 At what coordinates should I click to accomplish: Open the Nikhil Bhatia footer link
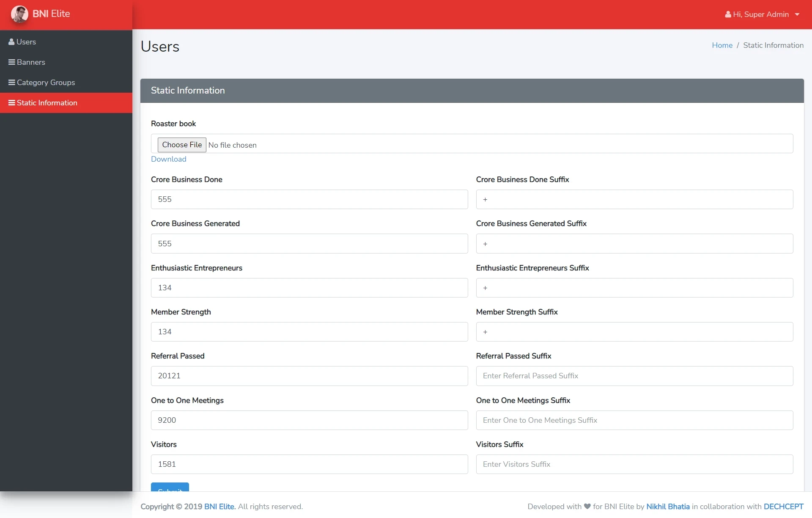668,507
